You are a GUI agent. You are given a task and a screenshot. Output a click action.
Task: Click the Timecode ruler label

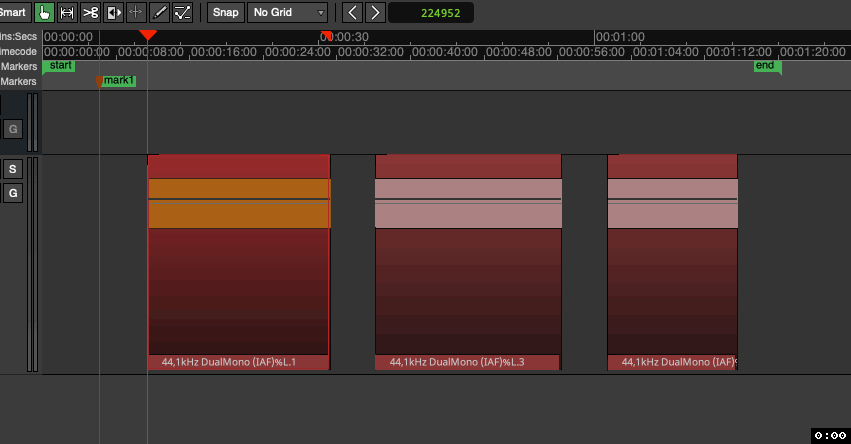click(x=18, y=52)
